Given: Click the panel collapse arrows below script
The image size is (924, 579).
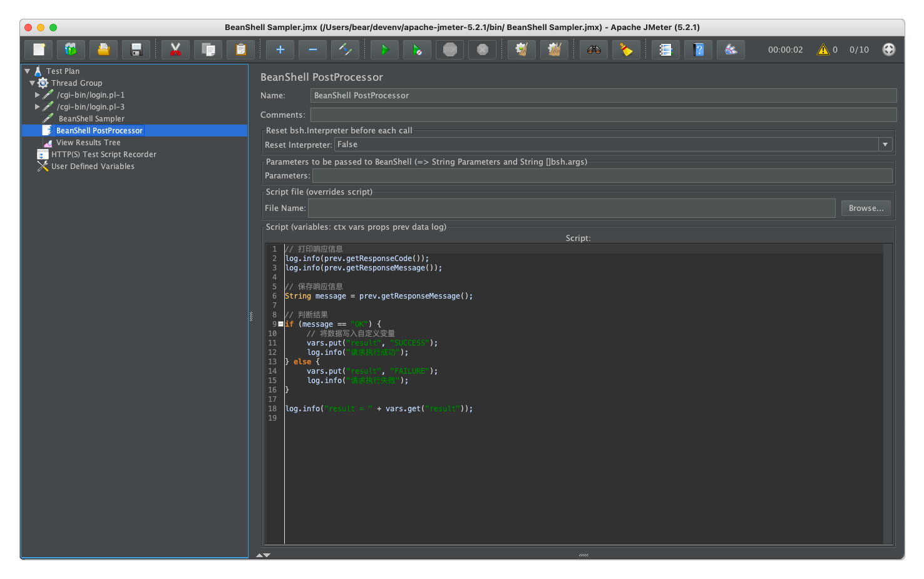Looking at the screenshot, I should pos(263,555).
